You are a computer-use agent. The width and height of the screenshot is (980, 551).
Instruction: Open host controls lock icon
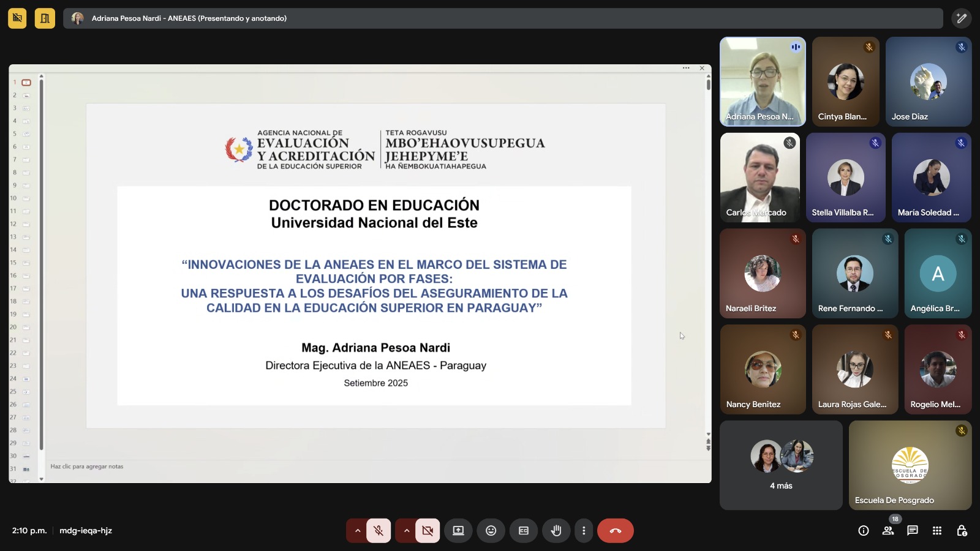pyautogui.click(x=962, y=531)
